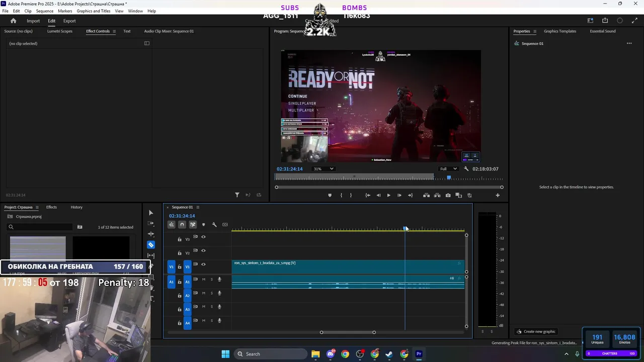Switch to the Effects tab
The width and height of the screenshot is (644, 362).
point(51,207)
